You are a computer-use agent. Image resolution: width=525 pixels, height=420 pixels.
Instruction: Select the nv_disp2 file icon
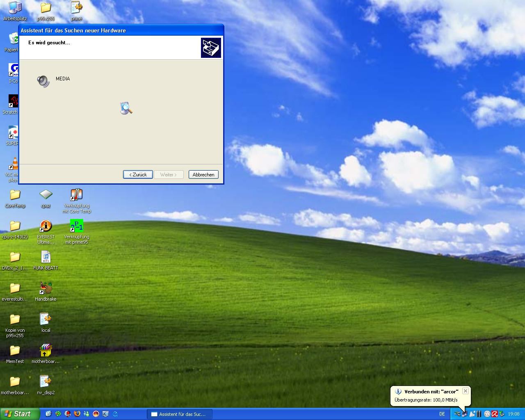click(x=46, y=386)
